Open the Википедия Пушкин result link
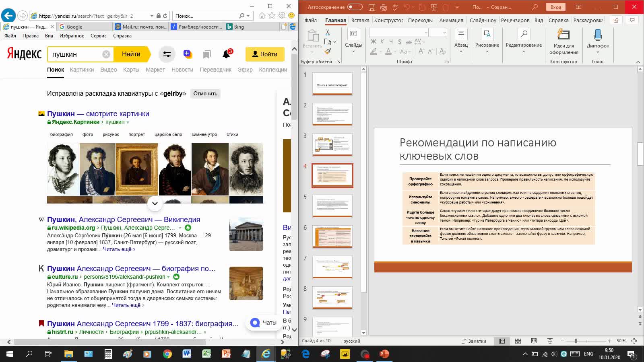Viewport: 644px width, 362px height. tap(124, 220)
